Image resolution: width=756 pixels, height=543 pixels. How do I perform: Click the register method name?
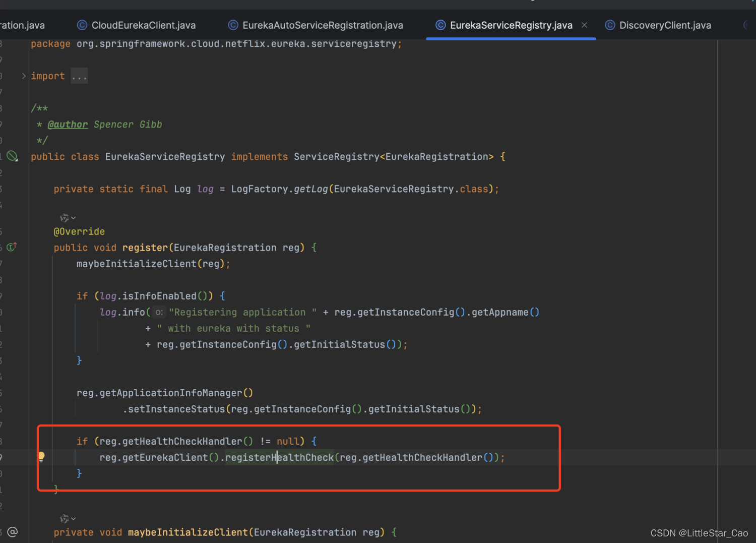145,248
